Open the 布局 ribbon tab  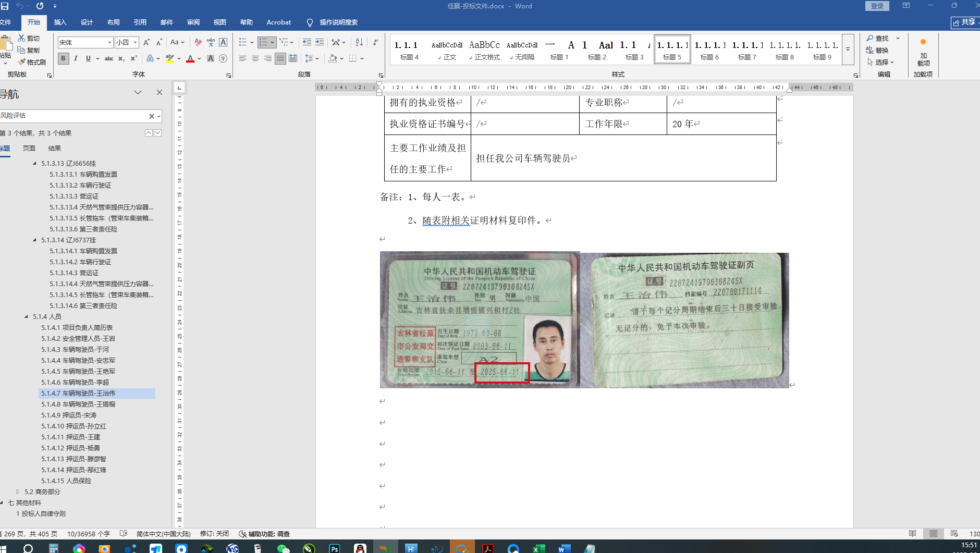[114, 22]
